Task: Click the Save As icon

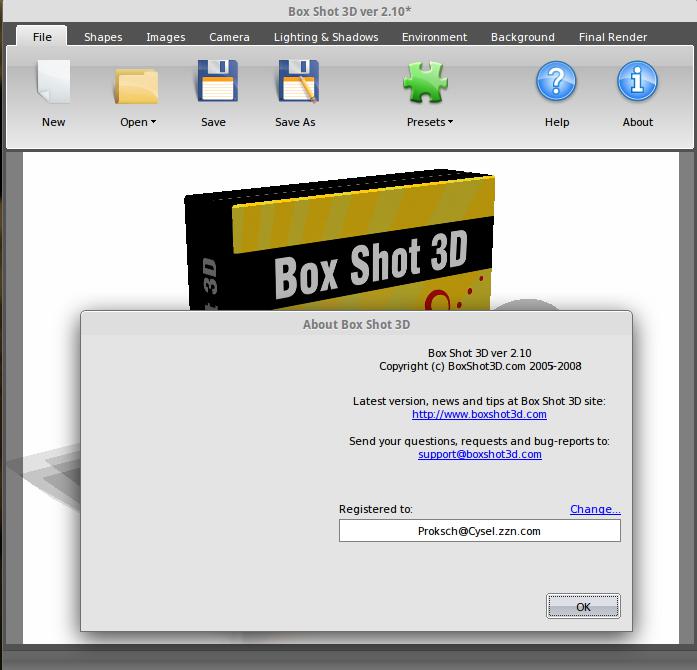Action: [x=296, y=83]
